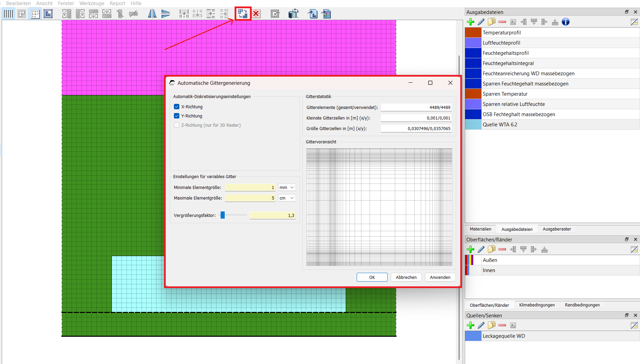Add a new source in Quellen/Senken panel
Viewport: 640px width, 364px height.
tap(471, 325)
